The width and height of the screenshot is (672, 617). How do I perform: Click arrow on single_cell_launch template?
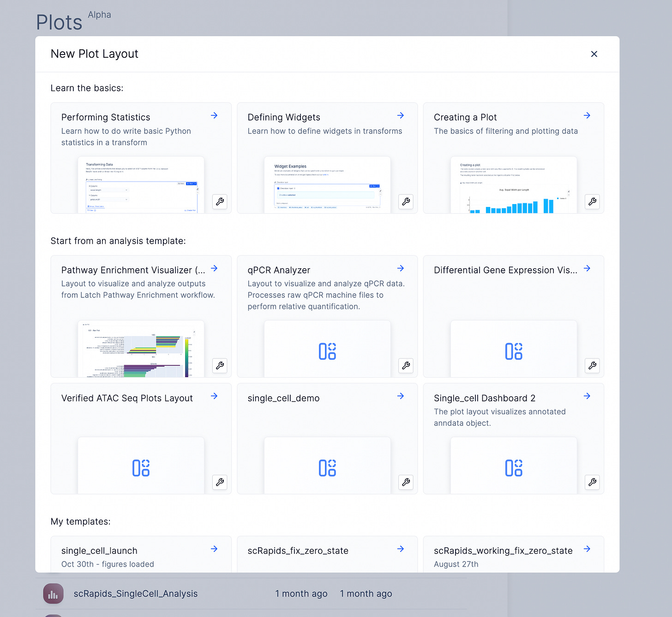[214, 549]
